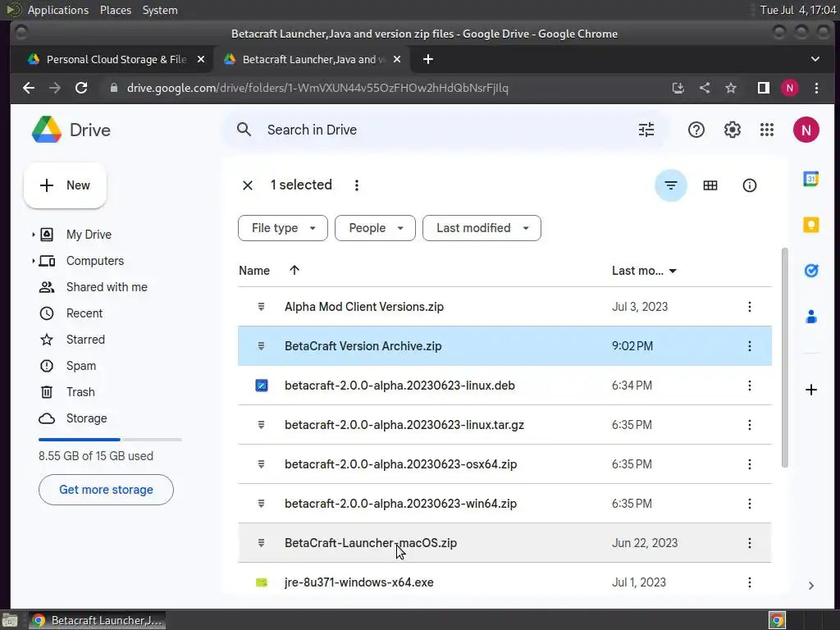Open the Spam section
Image resolution: width=840 pixels, height=630 pixels.
point(81,366)
